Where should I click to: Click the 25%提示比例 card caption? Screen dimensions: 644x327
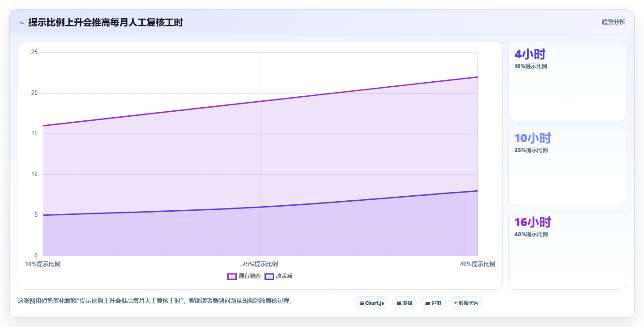point(531,150)
